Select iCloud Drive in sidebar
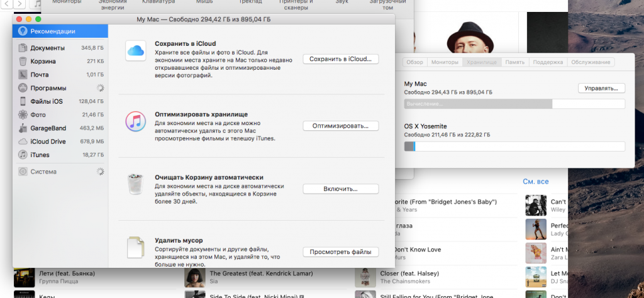644x298 pixels. coord(60,141)
